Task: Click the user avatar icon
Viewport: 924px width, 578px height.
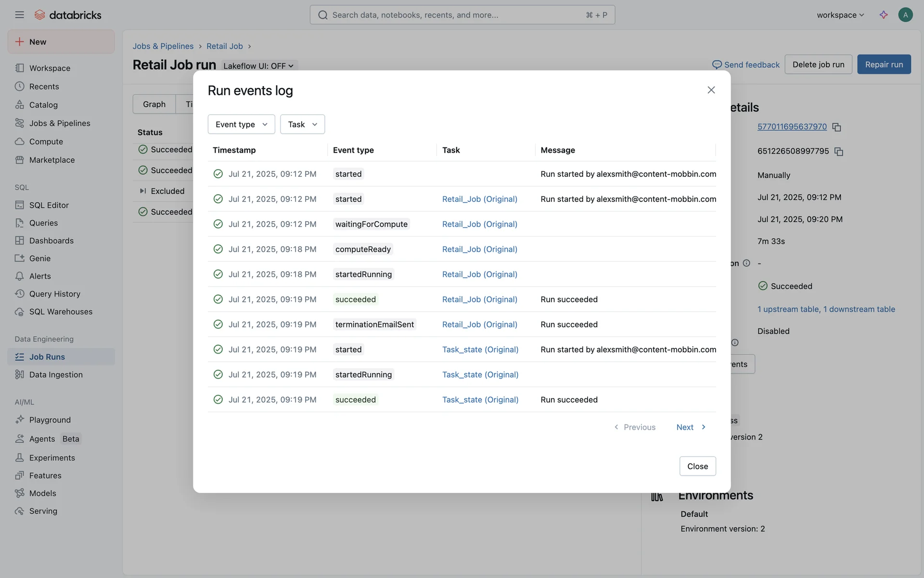Action: pos(905,15)
